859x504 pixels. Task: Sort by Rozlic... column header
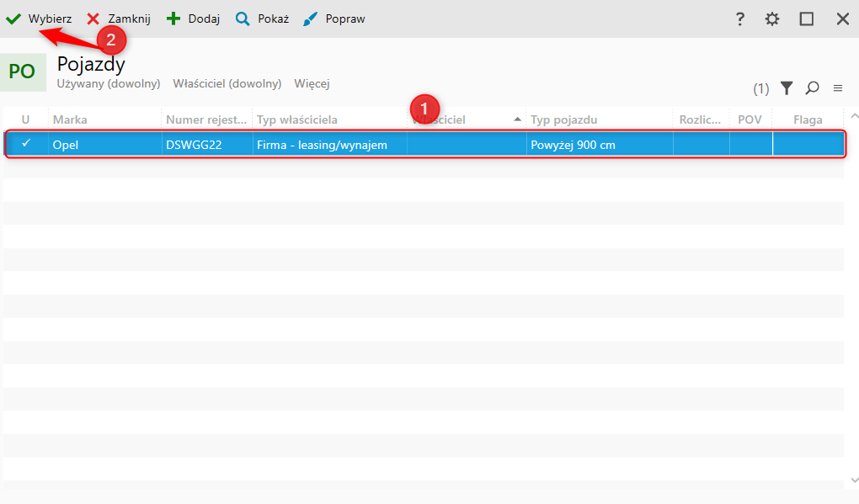(x=701, y=119)
